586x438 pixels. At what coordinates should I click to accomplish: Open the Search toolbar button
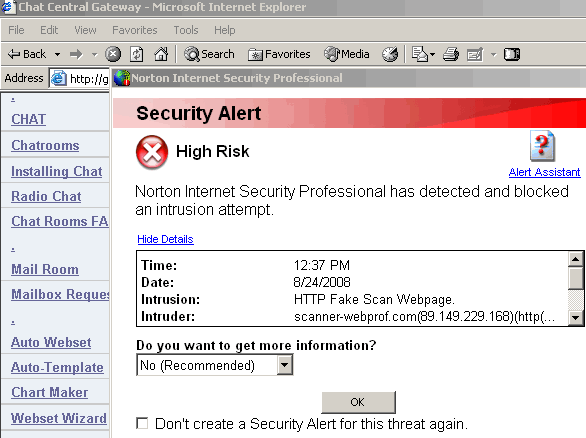[209, 54]
